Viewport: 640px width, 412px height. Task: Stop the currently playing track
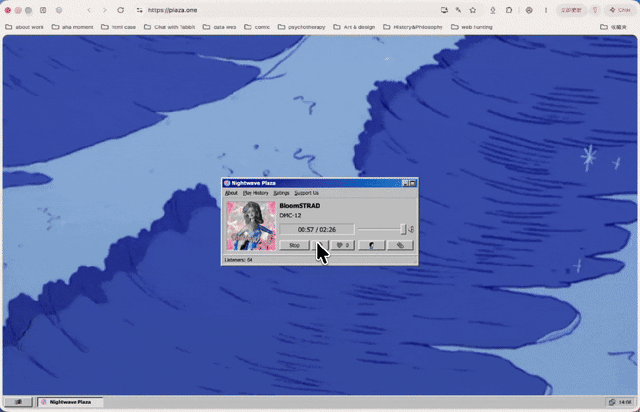pos(294,245)
